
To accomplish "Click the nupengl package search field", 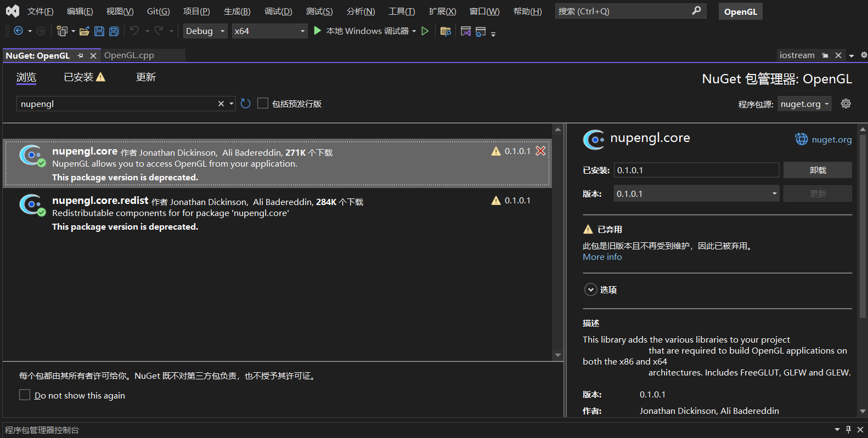I will (116, 104).
